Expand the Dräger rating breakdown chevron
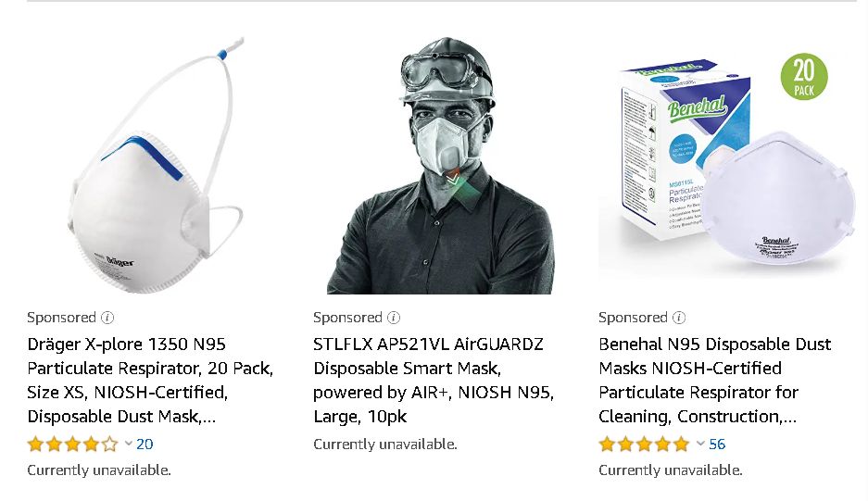Screen dimensions: 868x501 [129, 444]
